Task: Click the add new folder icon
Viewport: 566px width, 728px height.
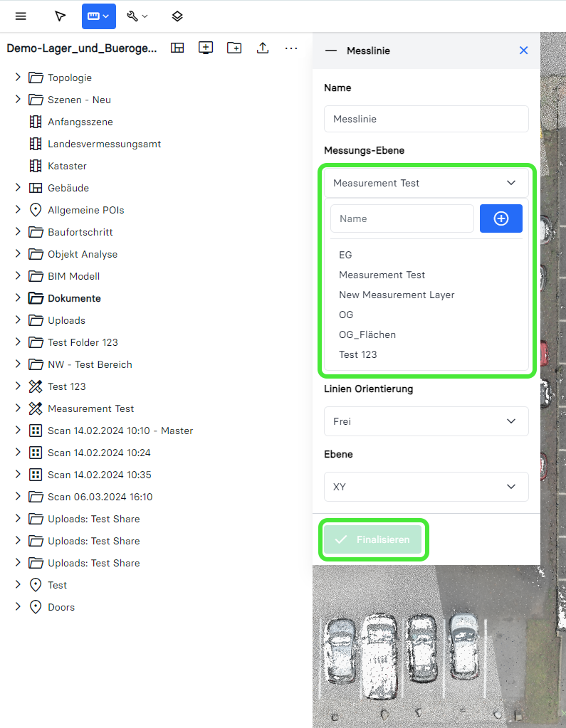Action: click(234, 48)
